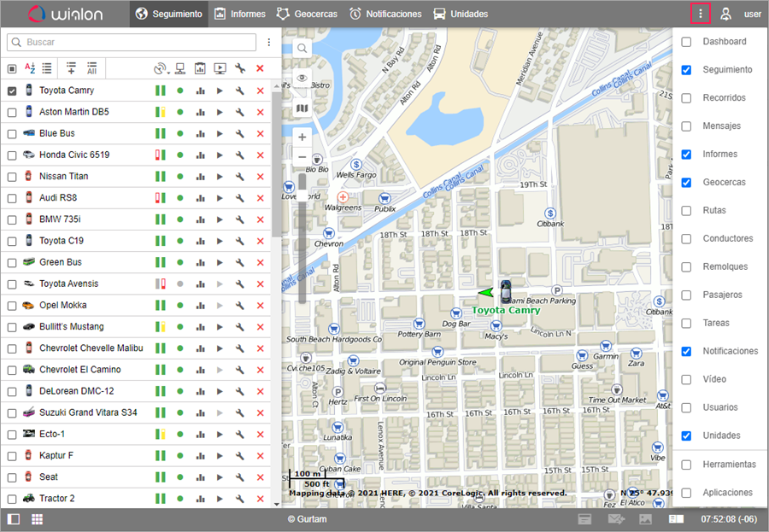Click the properties wrench header icon
This screenshot has height=532, width=769.
[x=240, y=68]
